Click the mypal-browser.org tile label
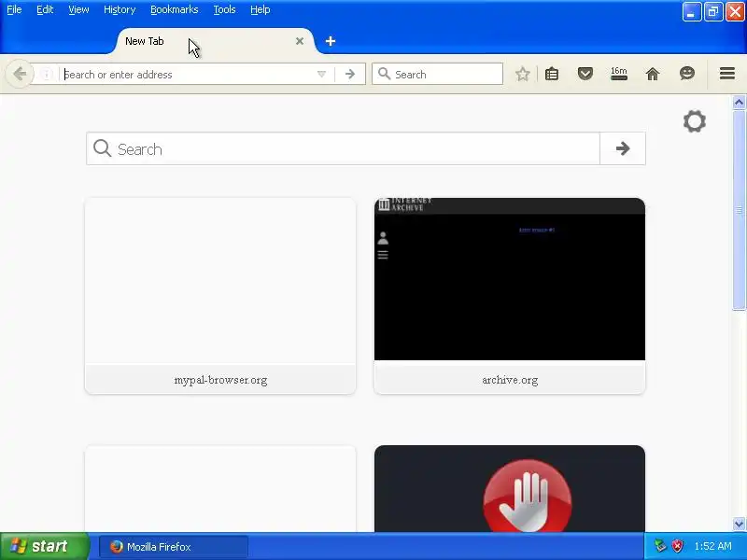 pos(220,380)
